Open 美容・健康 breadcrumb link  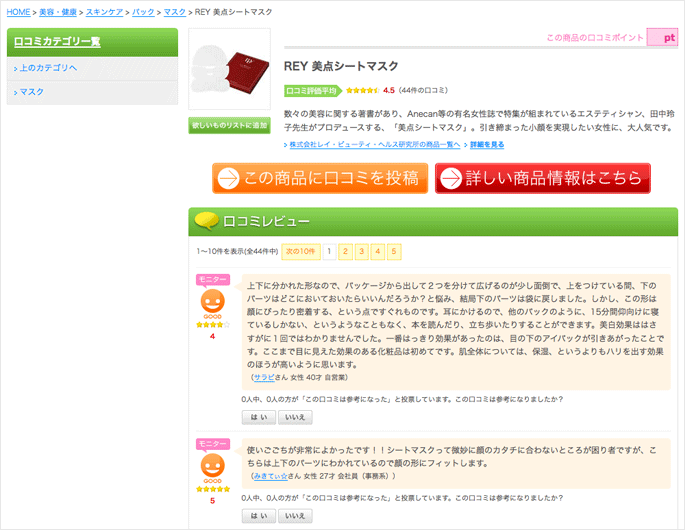pyautogui.click(x=58, y=12)
